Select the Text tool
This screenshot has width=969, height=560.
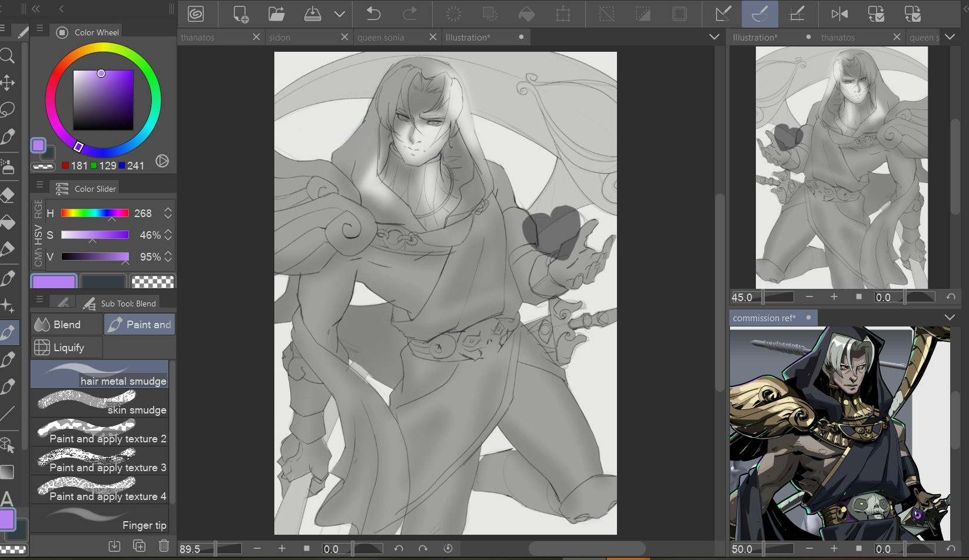(x=7, y=499)
